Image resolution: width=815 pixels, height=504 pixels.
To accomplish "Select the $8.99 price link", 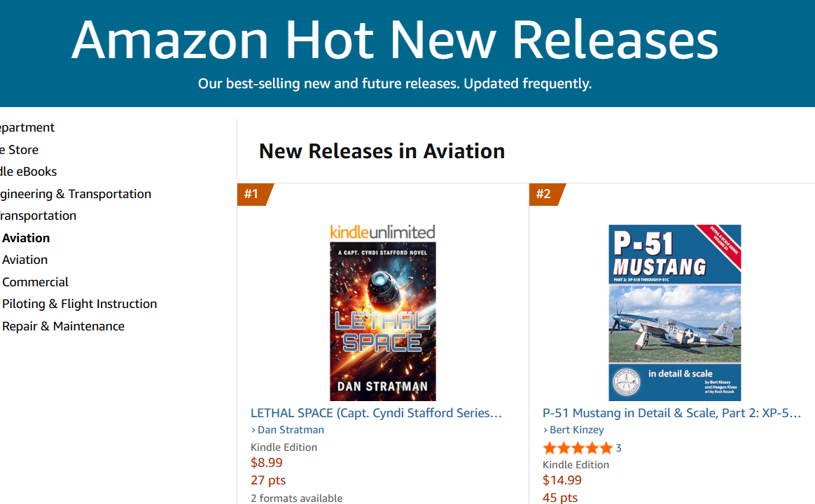I will [267, 463].
